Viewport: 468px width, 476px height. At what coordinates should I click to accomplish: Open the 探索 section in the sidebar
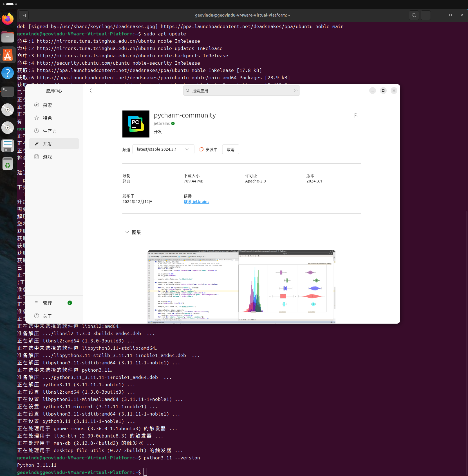54,105
